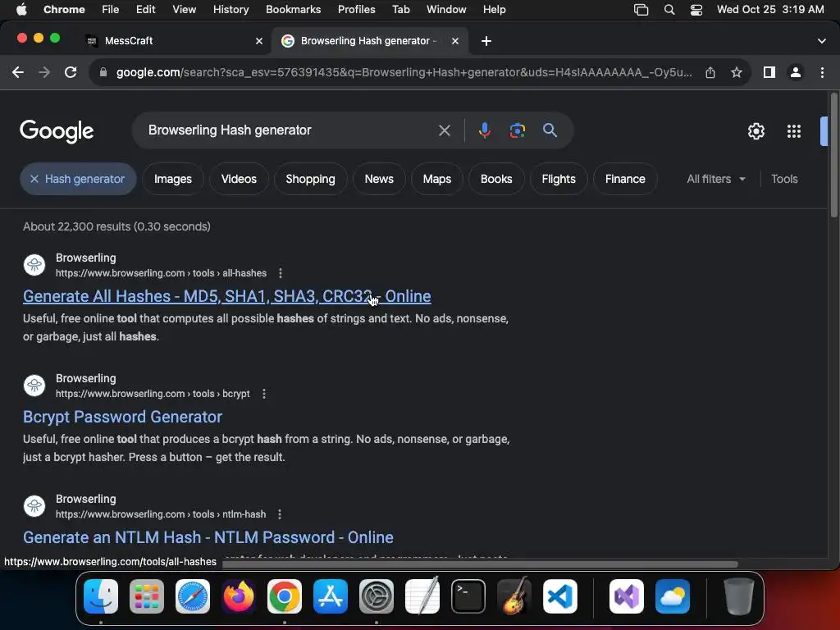
Task: Open more options for all-hashes result
Action: (x=281, y=273)
